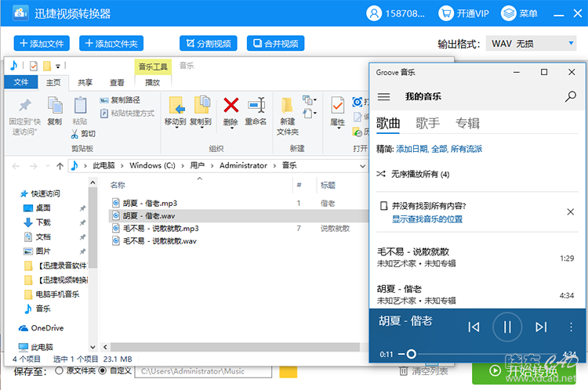Dismiss the 并没有找到所有内容 notice

click(571, 212)
